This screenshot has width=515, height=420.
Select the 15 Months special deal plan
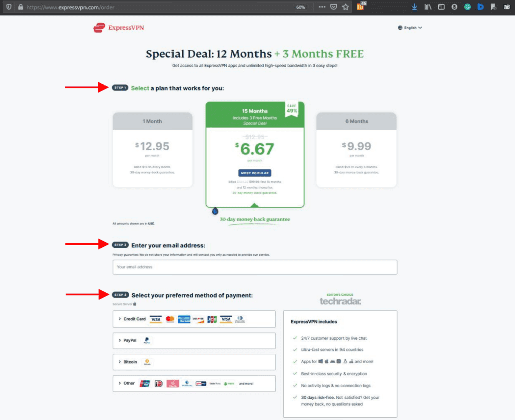(x=255, y=155)
